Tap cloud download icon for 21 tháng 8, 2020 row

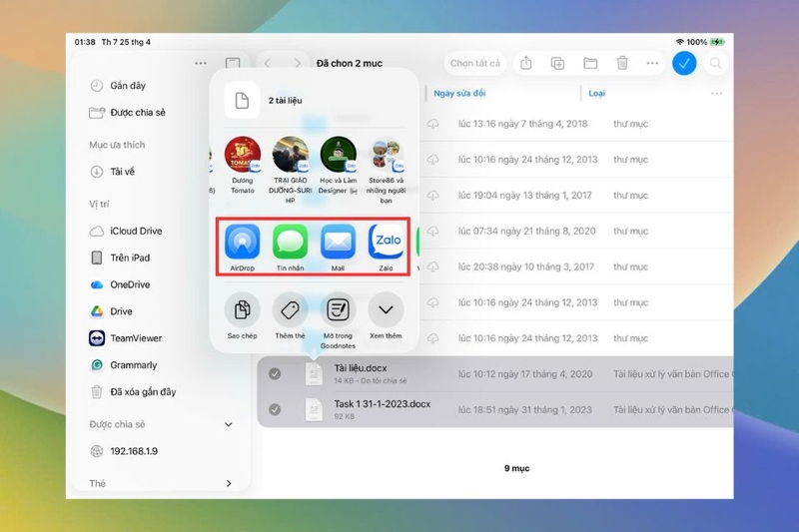click(432, 232)
